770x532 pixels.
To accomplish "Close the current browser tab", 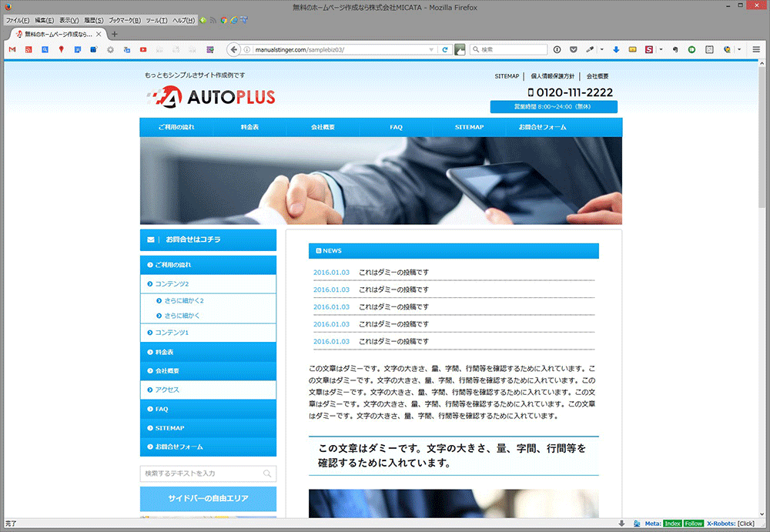I will [99, 34].
